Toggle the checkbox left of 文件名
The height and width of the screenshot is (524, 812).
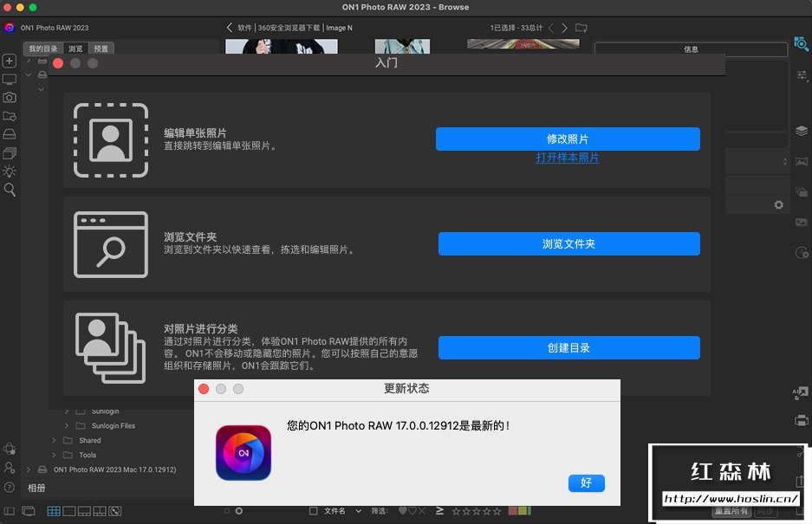(x=314, y=511)
